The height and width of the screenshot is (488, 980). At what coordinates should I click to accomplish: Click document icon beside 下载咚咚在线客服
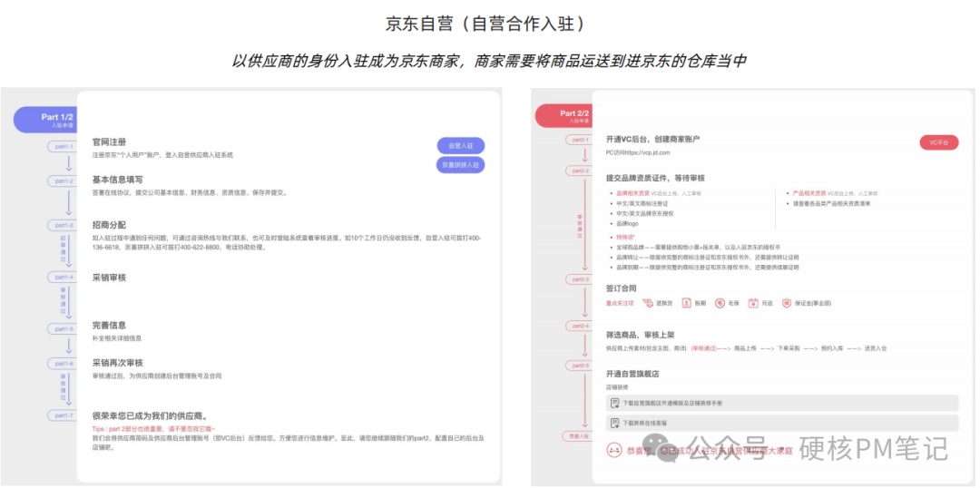615,423
